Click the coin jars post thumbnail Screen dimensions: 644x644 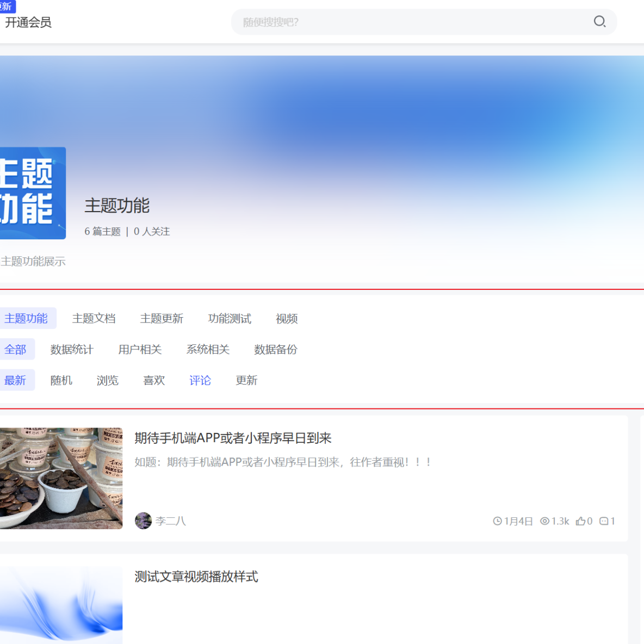[61, 478]
